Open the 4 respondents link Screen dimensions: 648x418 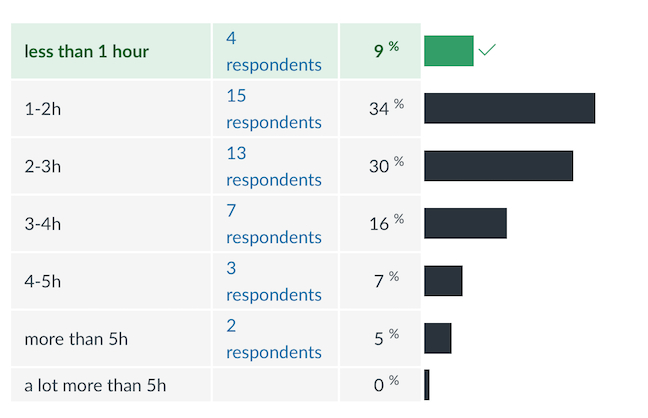(x=273, y=52)
